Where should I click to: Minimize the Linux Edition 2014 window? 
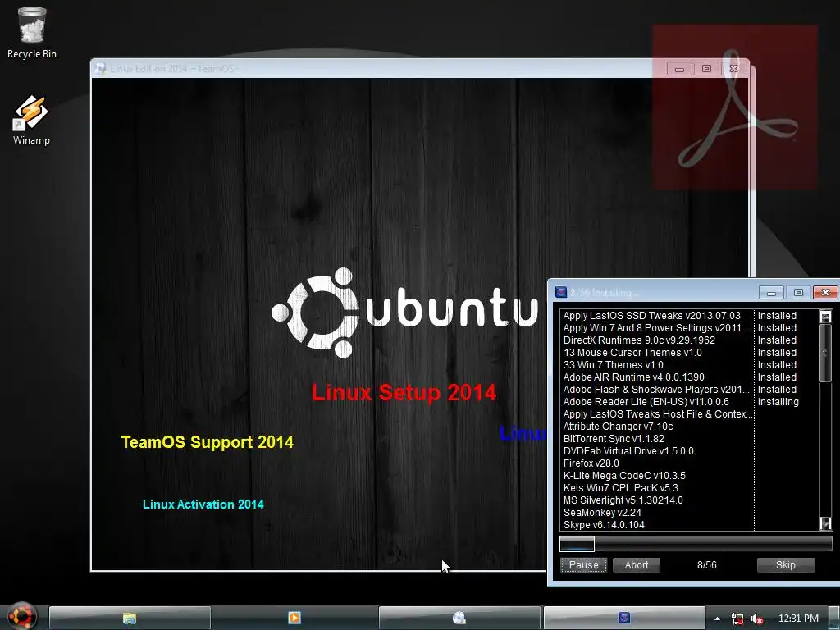[679, 69]
